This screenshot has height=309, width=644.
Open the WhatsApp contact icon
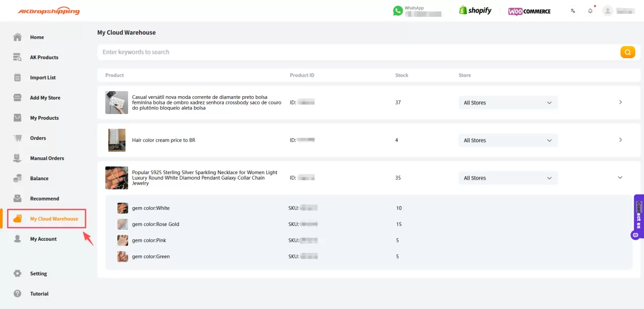pyautogui.click(x=398, y=10)
